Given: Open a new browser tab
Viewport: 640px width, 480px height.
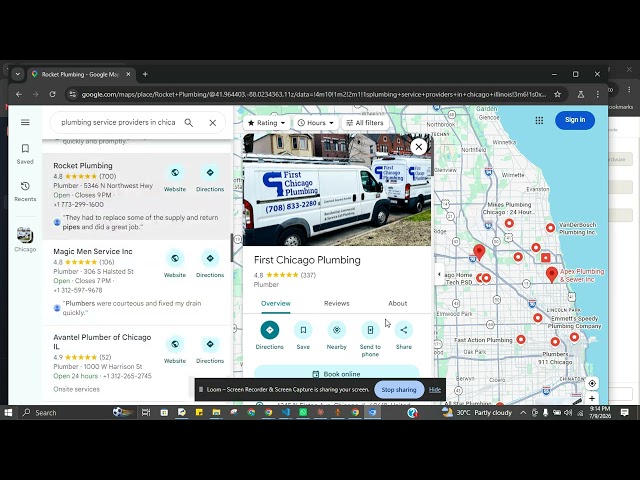Looking at the screenshot, I should click(x=145, y=74).
